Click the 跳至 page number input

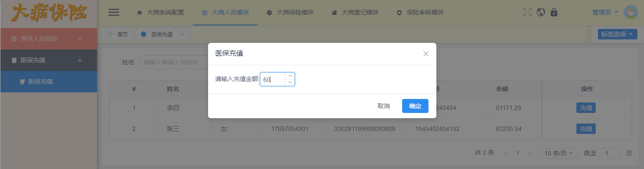click(611, 153)
